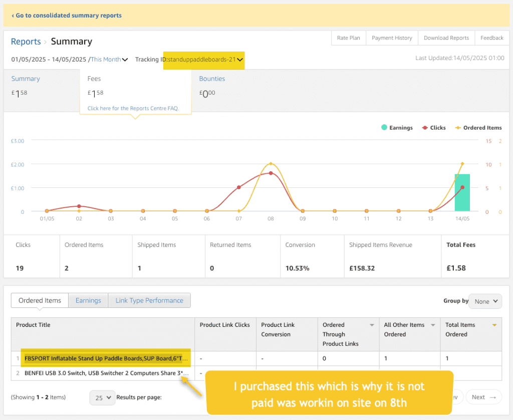Change results per page dropdown
Viewport: 513px width, 420px height.
[102, 397]
